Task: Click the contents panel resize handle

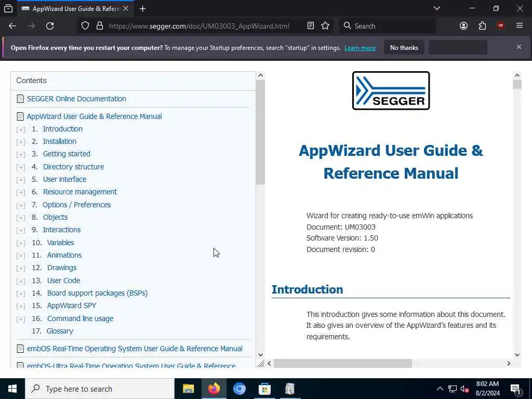Action: [261, 364]
